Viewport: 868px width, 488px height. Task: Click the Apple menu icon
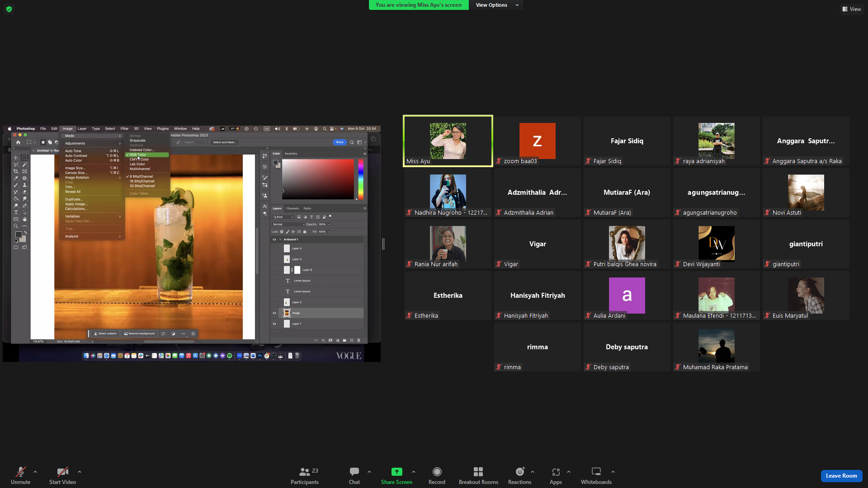pos(9,129)
